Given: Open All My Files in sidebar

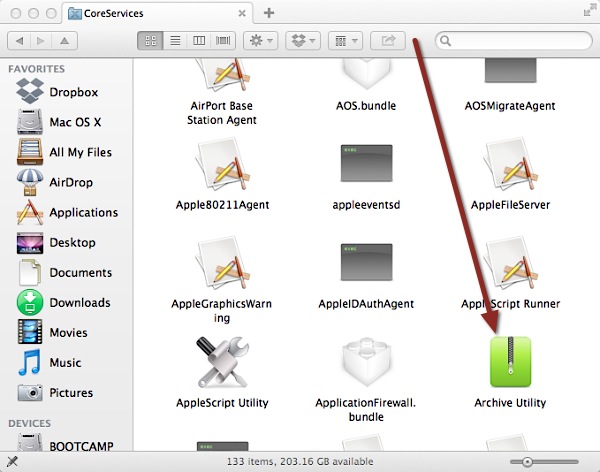Looking at the screenshot, I should coord(64,152).
